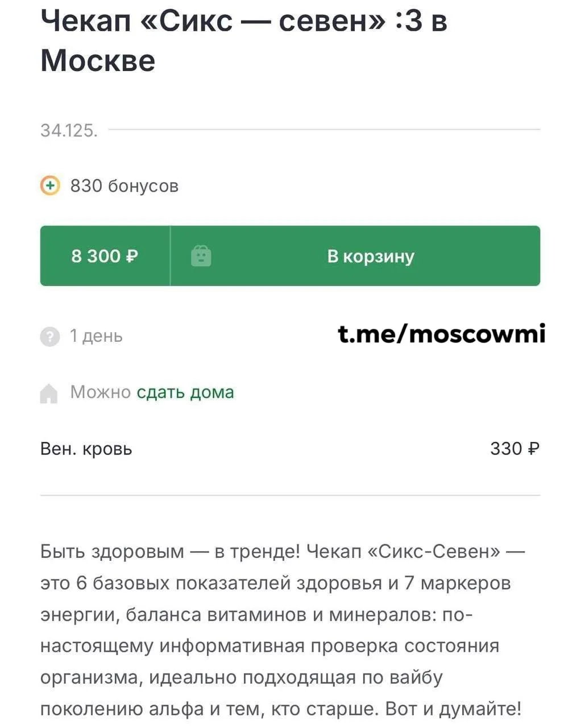The image size is (581, 728).
Task: Click the Быть здоровым description paragraph
Action: click(283, 630)
